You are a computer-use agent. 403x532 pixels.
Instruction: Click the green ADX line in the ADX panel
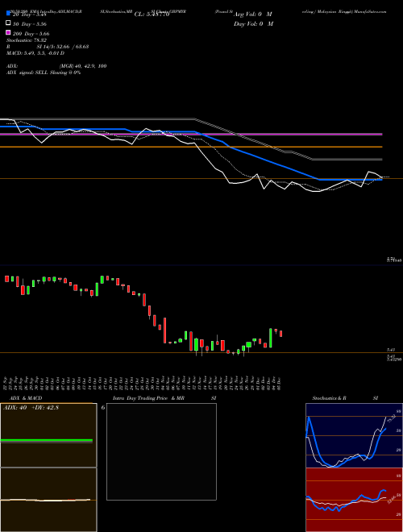(x=47, y=440)
